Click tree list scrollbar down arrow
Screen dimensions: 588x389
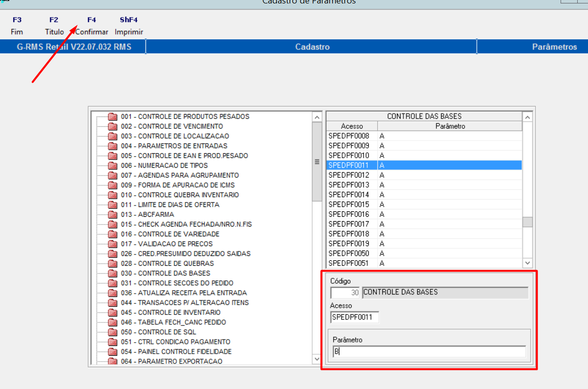click(x=317, y=360)
